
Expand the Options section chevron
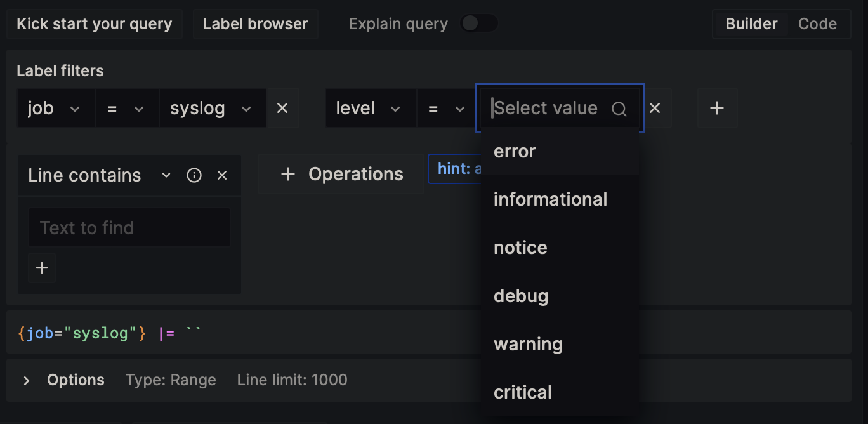click(27, 380)
